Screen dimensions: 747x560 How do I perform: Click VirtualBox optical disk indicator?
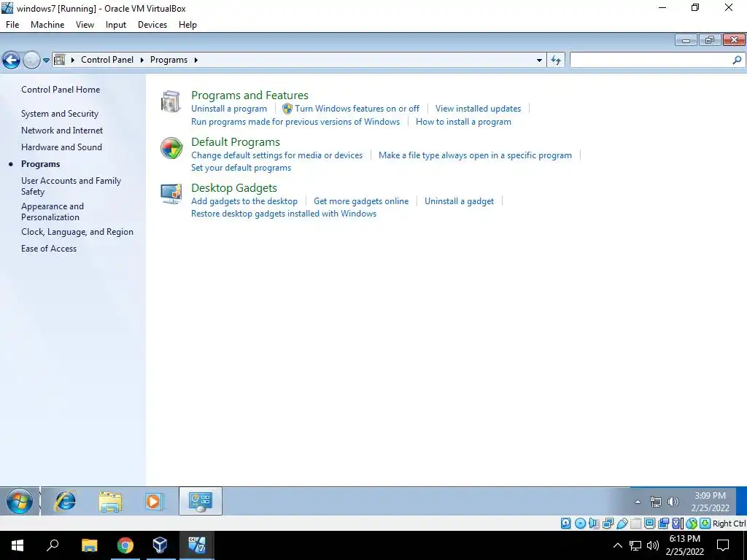(x=580, y=524)
